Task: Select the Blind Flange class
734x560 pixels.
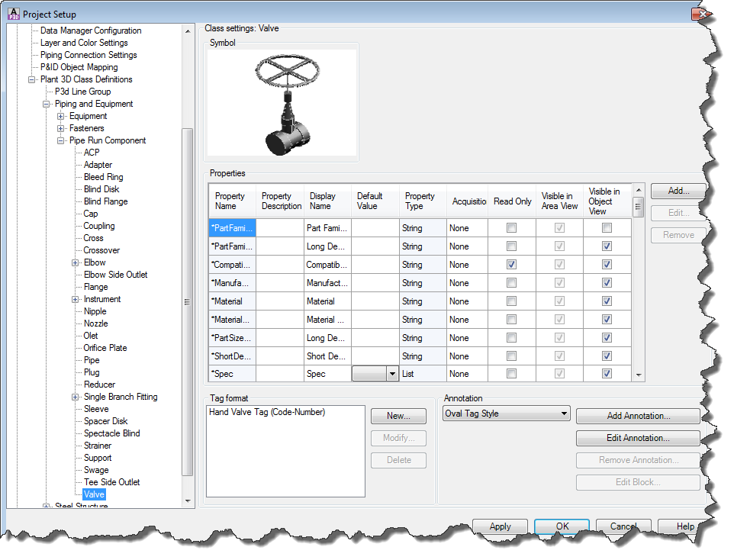Action: pyautogui.click(x=106, y=201)
